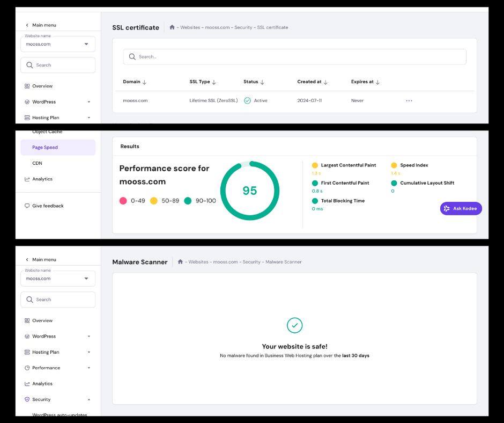Sort the table by Domain column arrow

(145, 82)
